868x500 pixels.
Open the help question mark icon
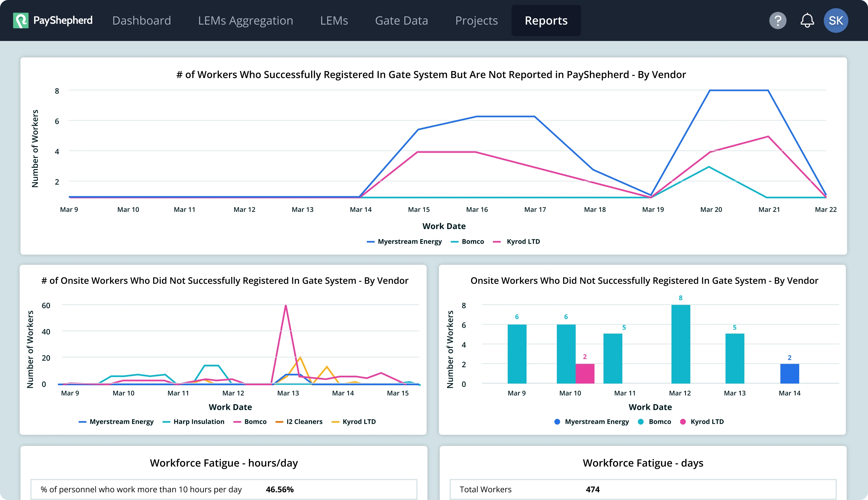click(x=777, y=20)
